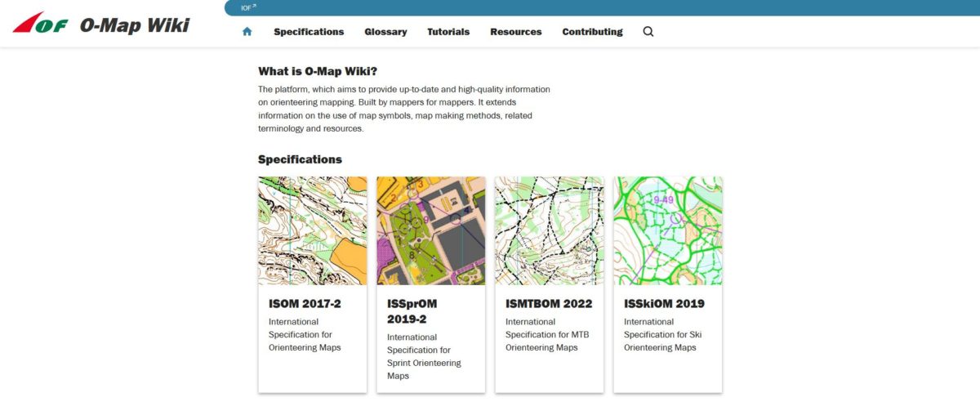Image resolution: width=980 pixels, height=402 pixels.
Task: Open the IOF external link in the top bar
Action: pyautogui.click(x=248, y=7)
